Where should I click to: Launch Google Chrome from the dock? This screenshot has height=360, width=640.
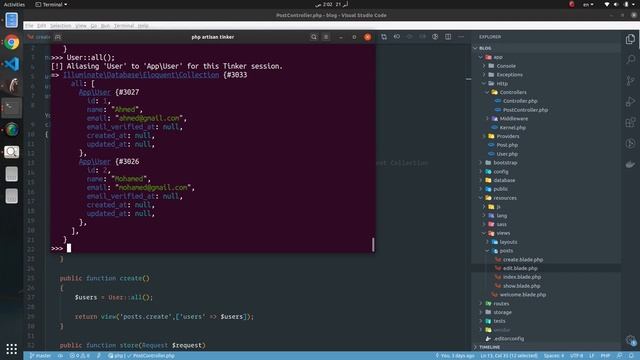tap(12, 42)
